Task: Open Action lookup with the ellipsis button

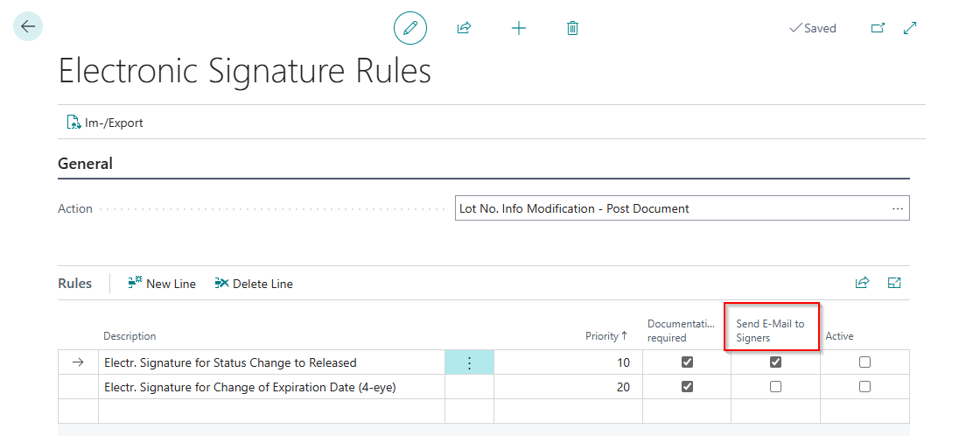Action: click(x=898, y=208)
